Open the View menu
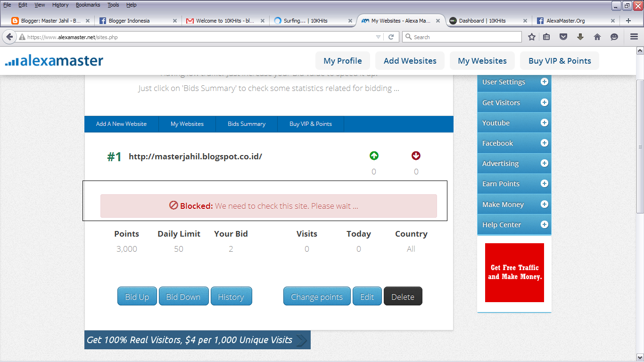Screen dimensions: 644x362 pos(40,5)
